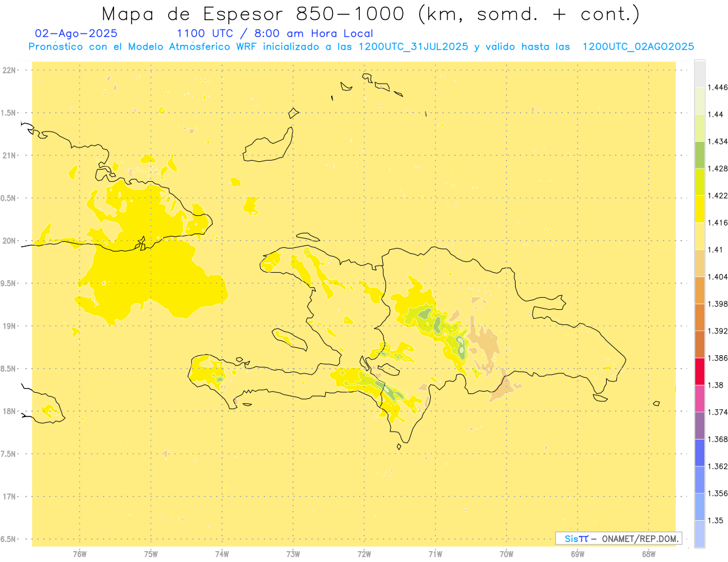Select the legend value '1.368'

click(717, 439)
